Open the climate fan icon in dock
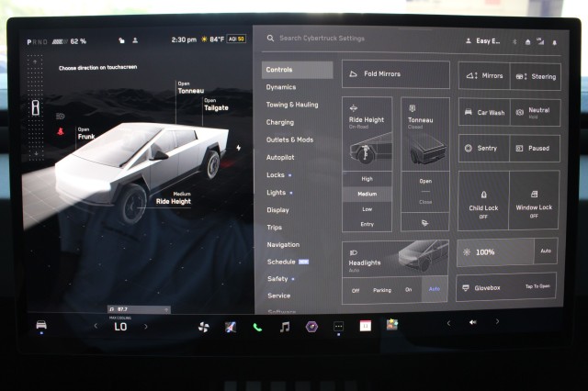 (x=204, y=326)
